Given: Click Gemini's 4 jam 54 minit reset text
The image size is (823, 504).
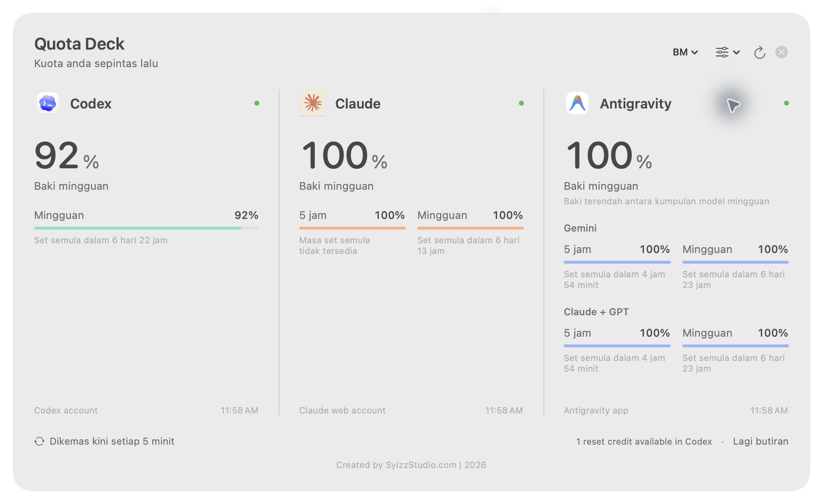Looking at the screenshot, I should click(614, 279).
